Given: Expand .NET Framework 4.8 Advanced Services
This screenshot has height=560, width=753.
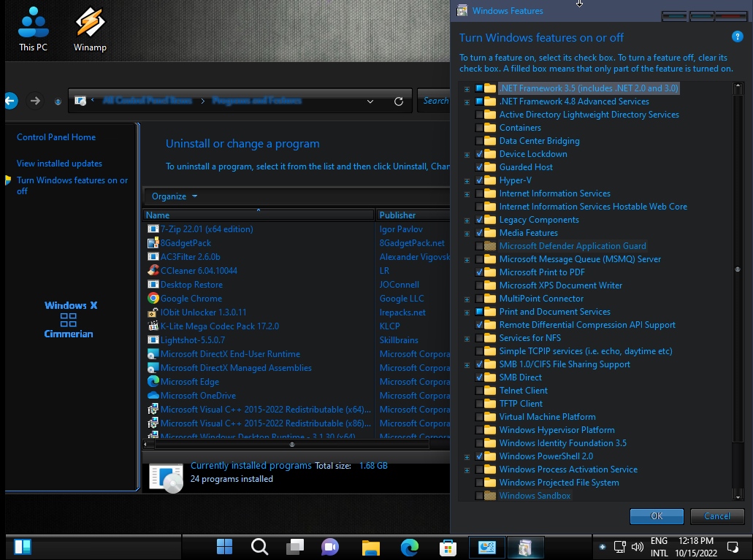Looking at the screenshot, I should (x=467, y=101).
